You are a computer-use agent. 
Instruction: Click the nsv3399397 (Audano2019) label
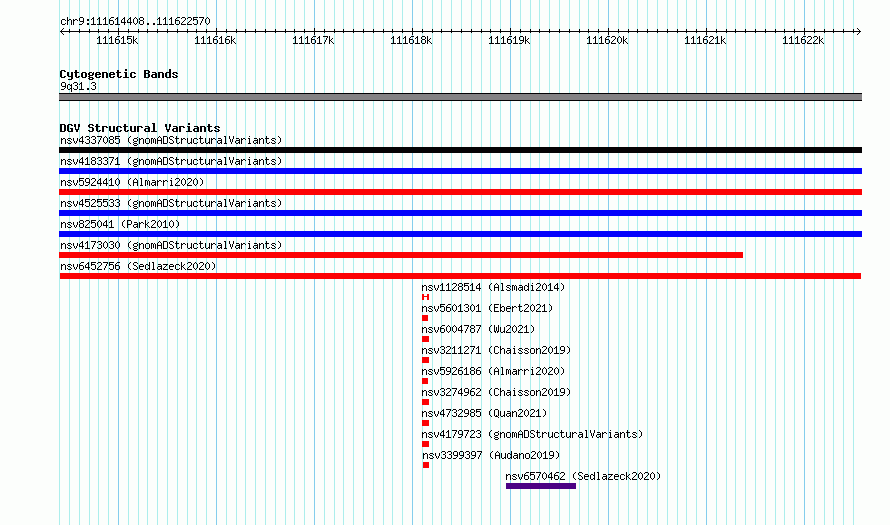click(x=491, y=455)
